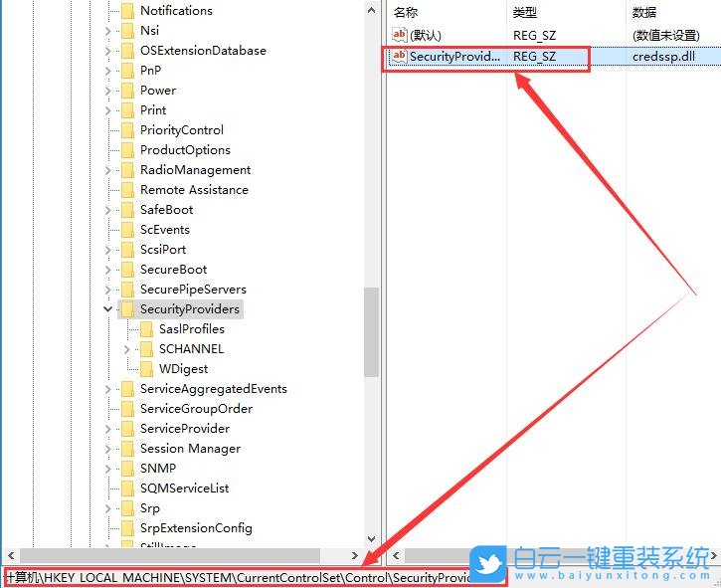This screenshot has height=588, width=721.
Task: Click the SecurityProviders folder icon
Action: (127, 309)
